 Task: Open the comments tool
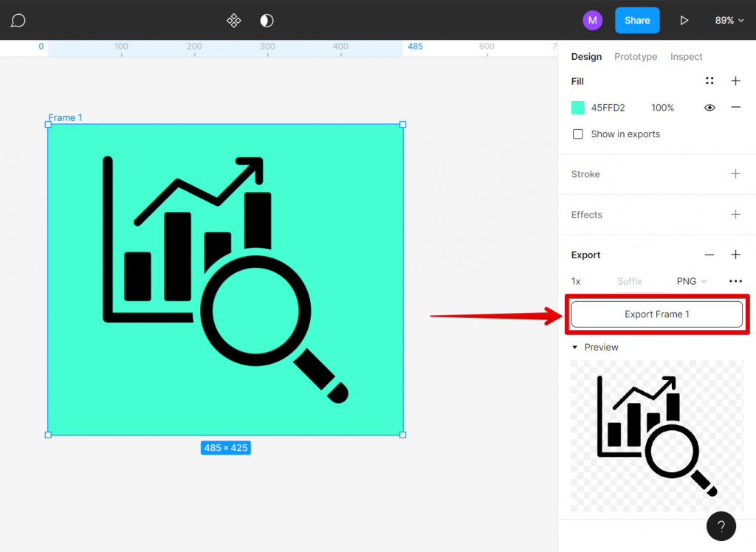click(17, 20)
